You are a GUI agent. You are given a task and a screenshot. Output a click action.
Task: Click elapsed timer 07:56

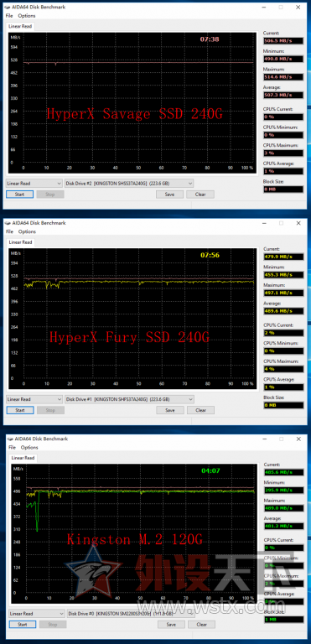point(210,255)
